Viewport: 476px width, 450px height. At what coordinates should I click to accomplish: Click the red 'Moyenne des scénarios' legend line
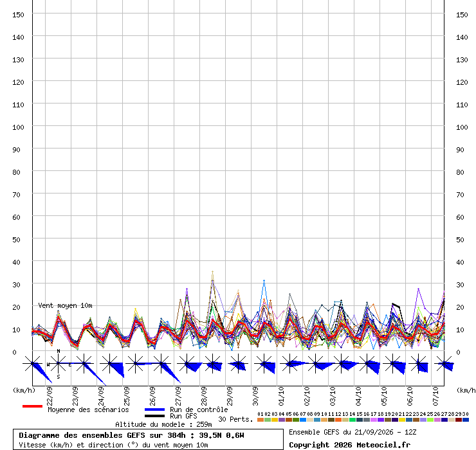click(x=32, y=406)
